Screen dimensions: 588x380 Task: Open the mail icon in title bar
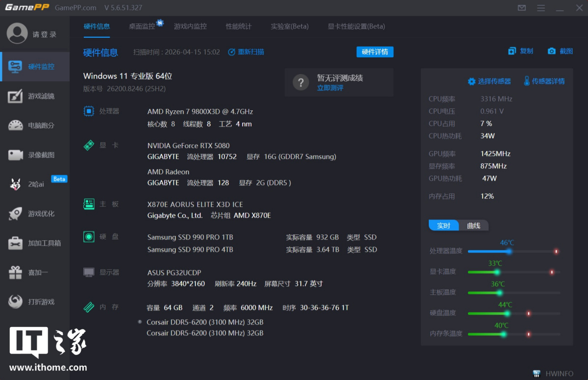[522, 8]
